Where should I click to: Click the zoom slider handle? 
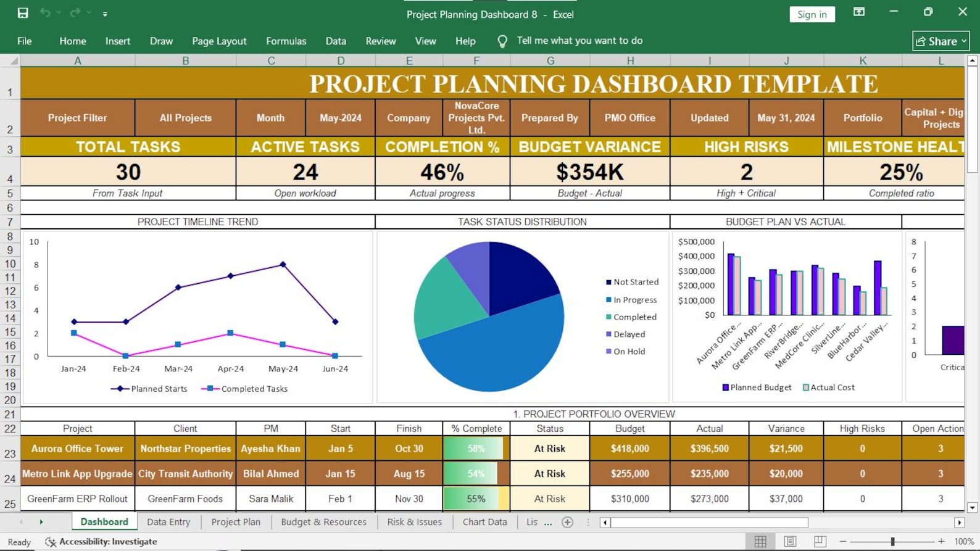[x=892, y=542]
